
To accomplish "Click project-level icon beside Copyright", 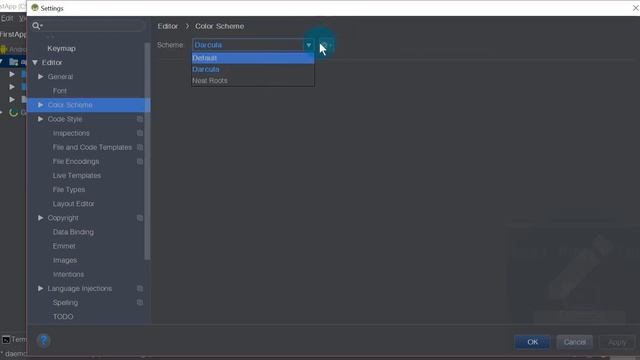I will point(140,218).
